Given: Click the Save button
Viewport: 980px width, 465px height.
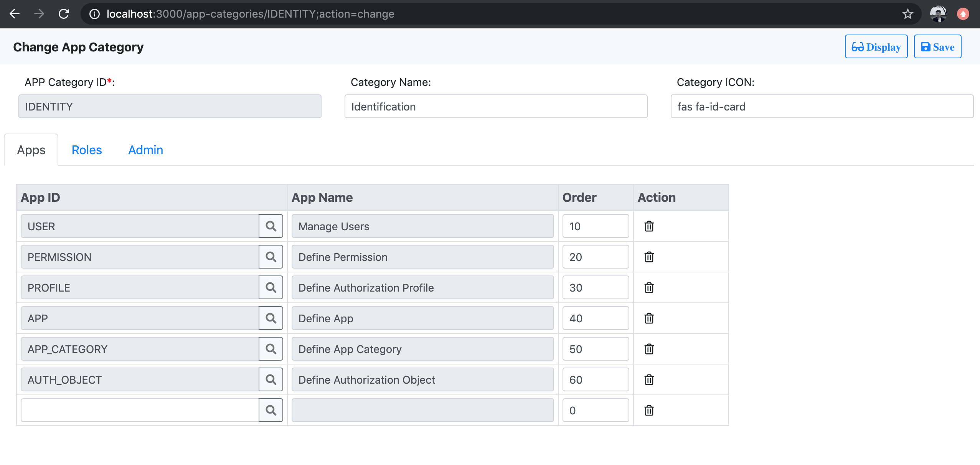Looking at the screenshot, I should tap(937, 47).
